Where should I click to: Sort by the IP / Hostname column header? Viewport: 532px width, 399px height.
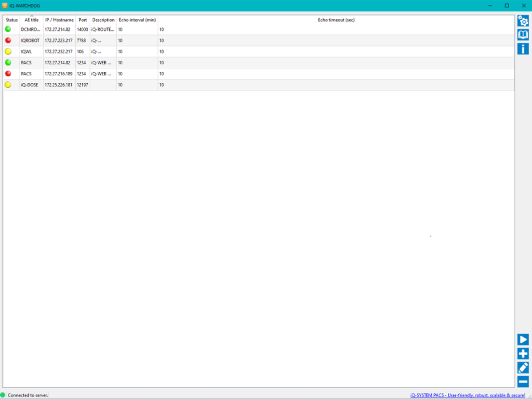59,20
